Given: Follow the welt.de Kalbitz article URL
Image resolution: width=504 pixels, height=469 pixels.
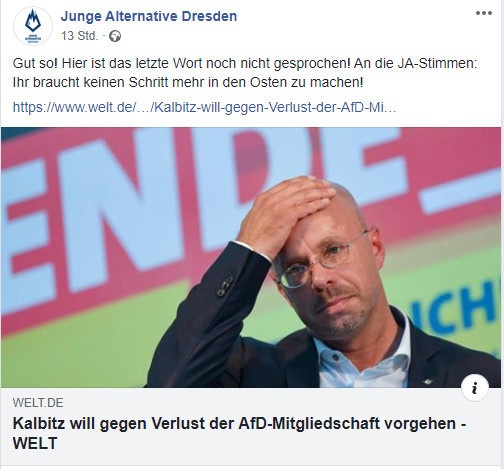Looking at the screenshot, I should coord(204,107).
